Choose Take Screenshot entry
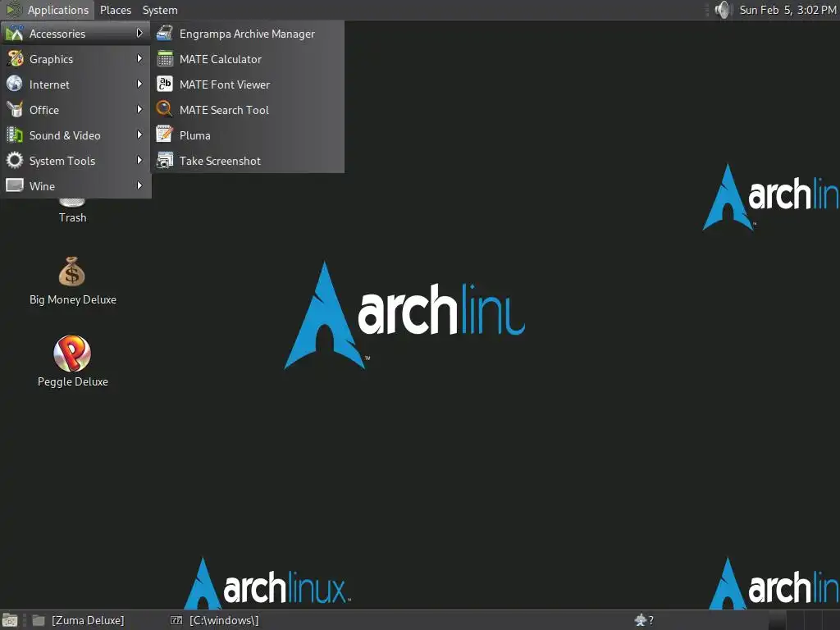Image resolution: width=840 pixels, height=630 pixels. coord(248,161)
